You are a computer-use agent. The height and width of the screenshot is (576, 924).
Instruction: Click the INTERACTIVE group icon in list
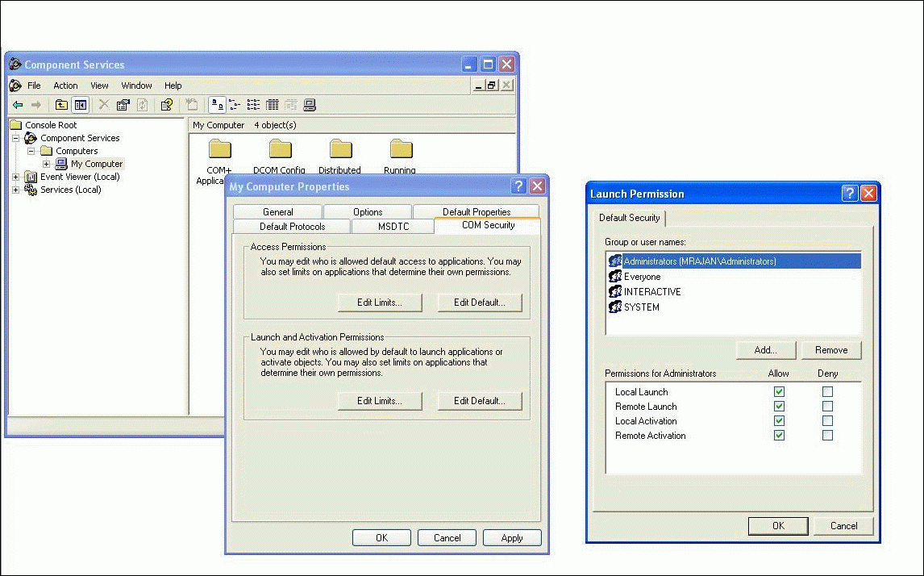[x=614, y=291]
